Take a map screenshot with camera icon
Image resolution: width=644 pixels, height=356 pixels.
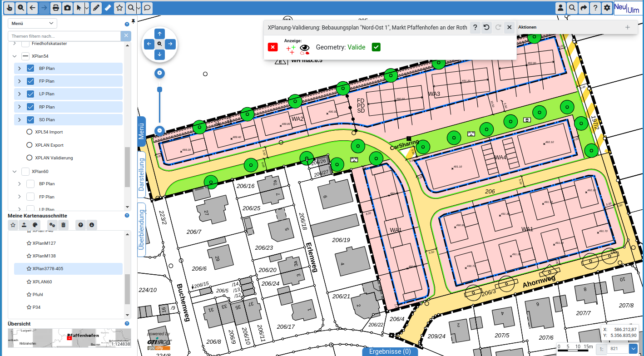tap(67, 8)
